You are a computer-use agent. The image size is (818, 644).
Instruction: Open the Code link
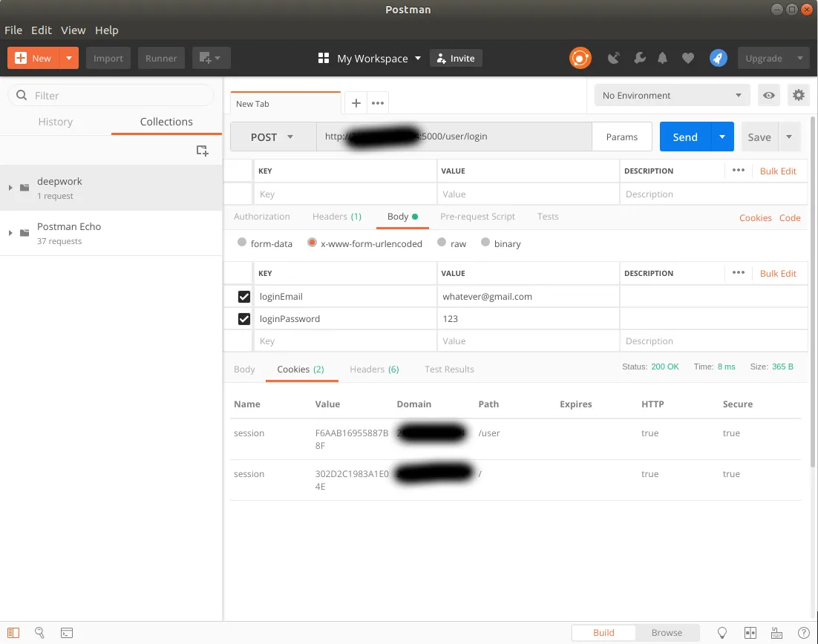pyautogui.click(x=790, y=218)
